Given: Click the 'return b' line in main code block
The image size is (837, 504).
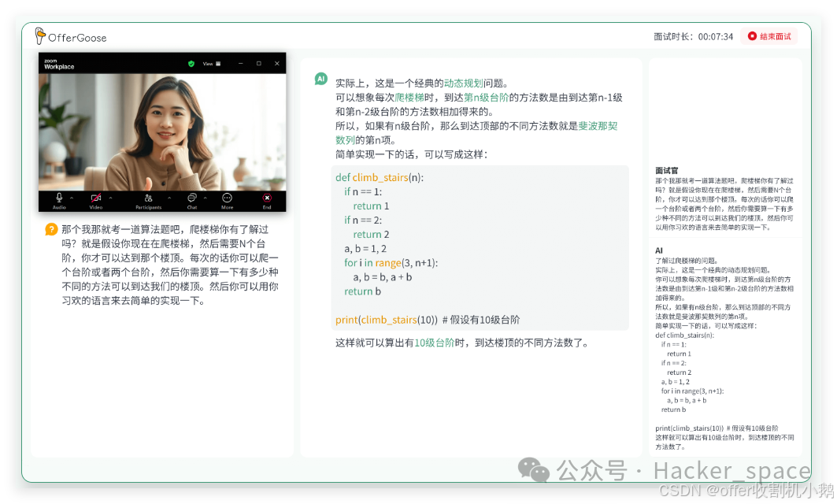Looking at the screenshot, I should [362, 291].
